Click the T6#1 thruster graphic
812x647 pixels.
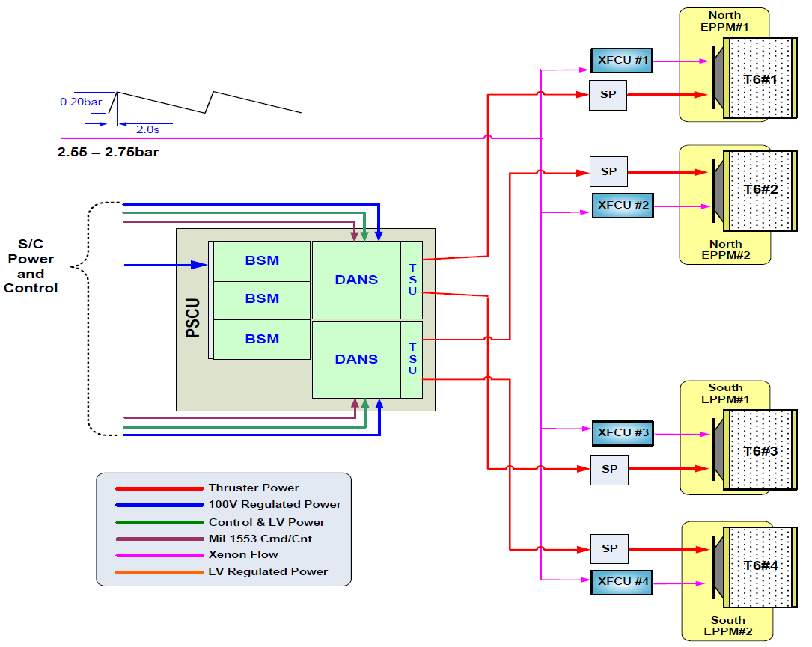coord(760,78)
